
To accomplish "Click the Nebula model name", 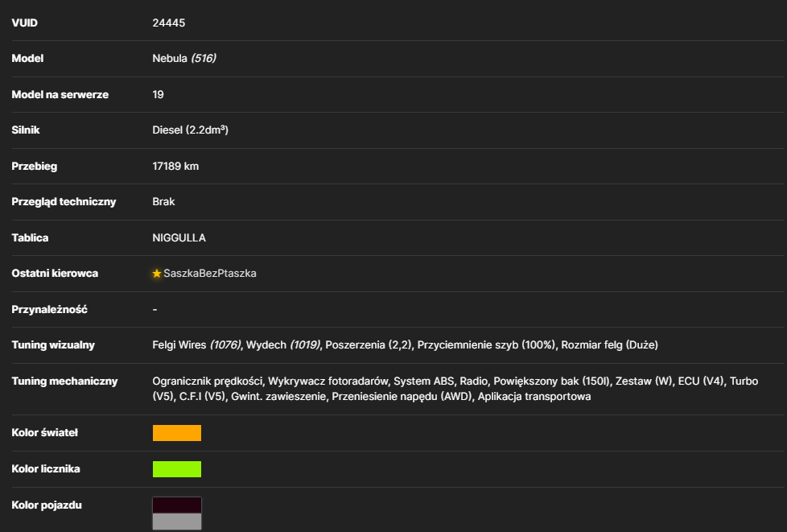I will click(x=170, y=59).
